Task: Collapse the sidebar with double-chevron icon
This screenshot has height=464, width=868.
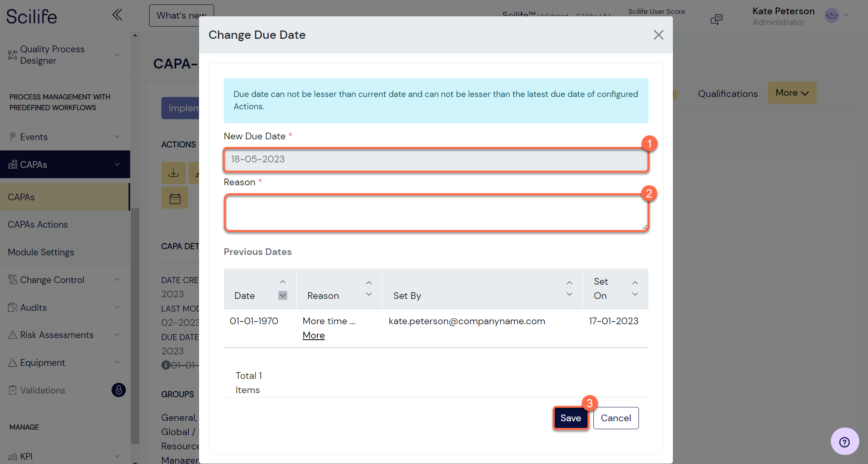Action: 117,15
